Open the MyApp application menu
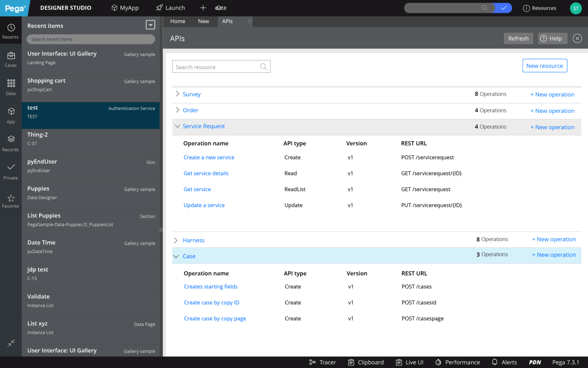 click(125, 8)
